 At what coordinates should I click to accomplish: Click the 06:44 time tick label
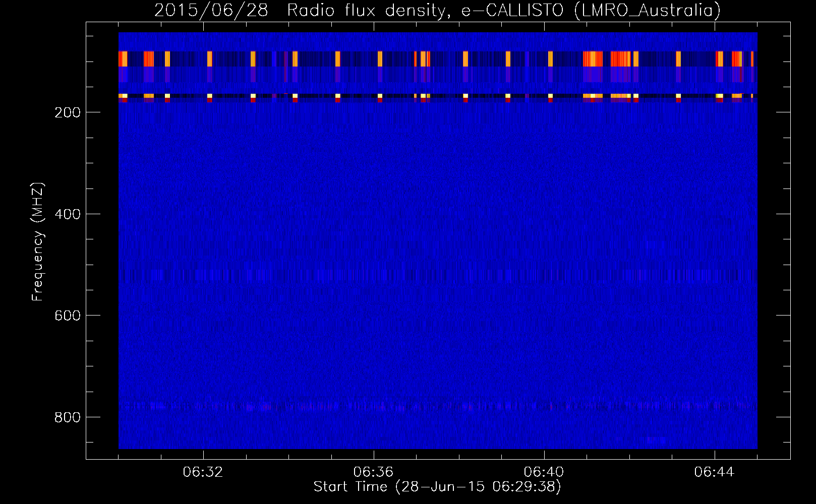[714, 472]
